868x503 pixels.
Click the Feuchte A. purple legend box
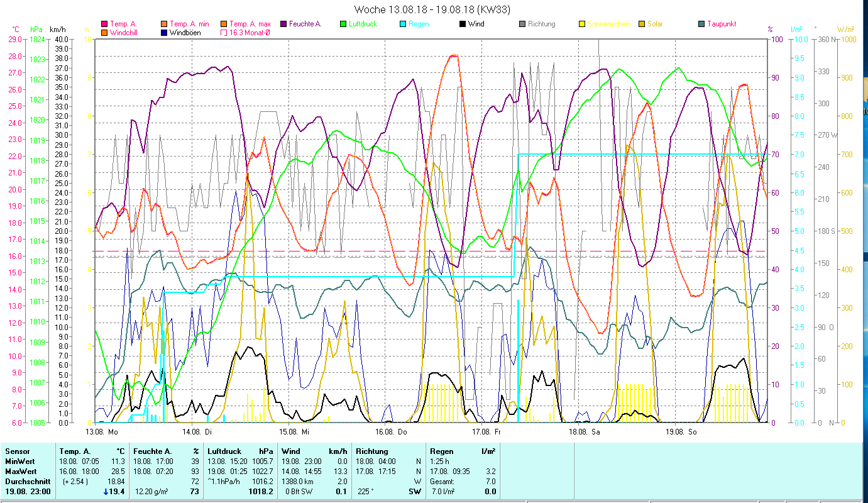pos(283,24)
